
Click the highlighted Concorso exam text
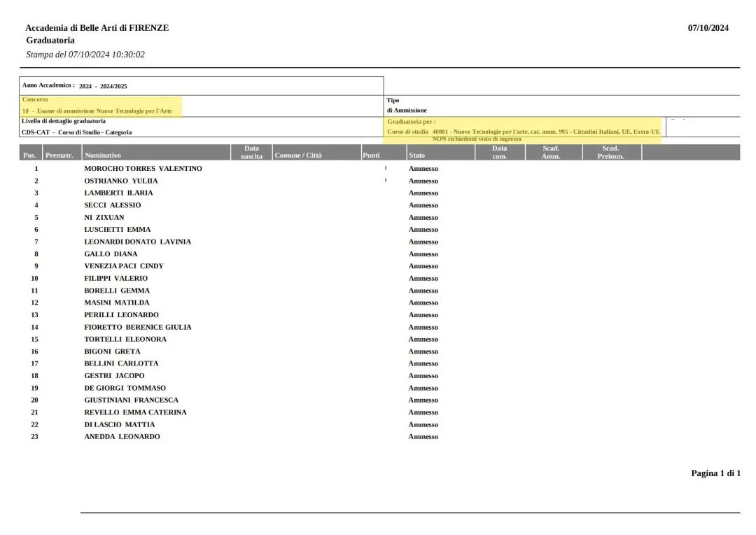point(97,111)
